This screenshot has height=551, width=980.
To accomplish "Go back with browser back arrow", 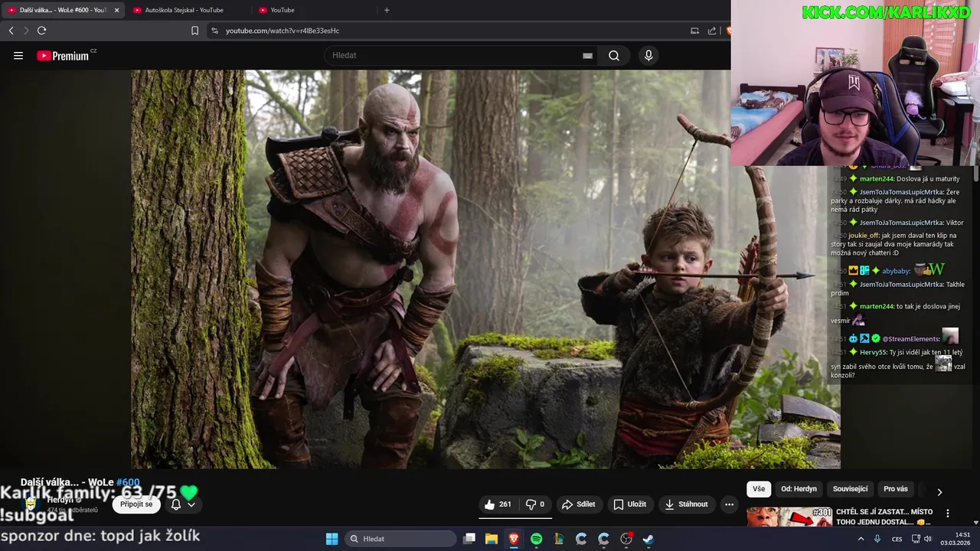I will coord(11,31).
